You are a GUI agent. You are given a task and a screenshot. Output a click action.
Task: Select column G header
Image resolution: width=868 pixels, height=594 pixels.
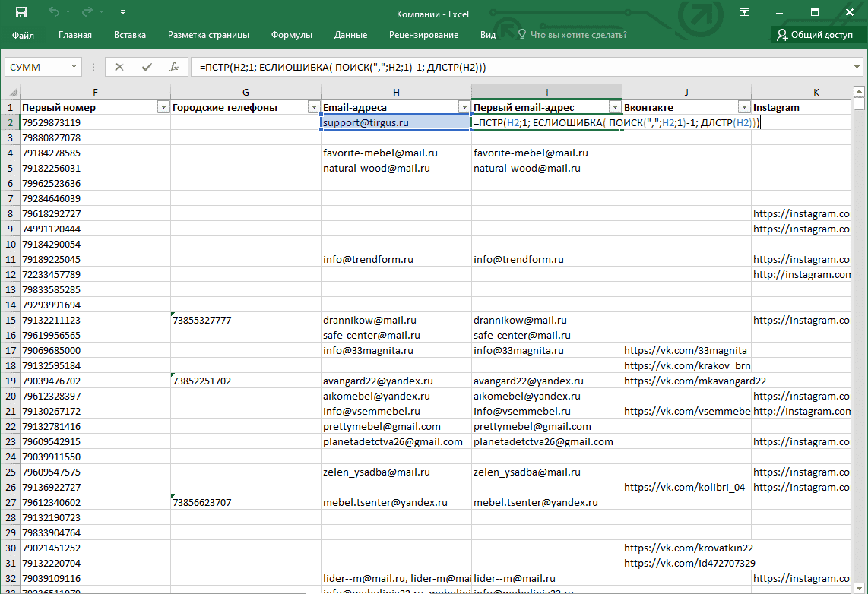[x=246, y=93]
